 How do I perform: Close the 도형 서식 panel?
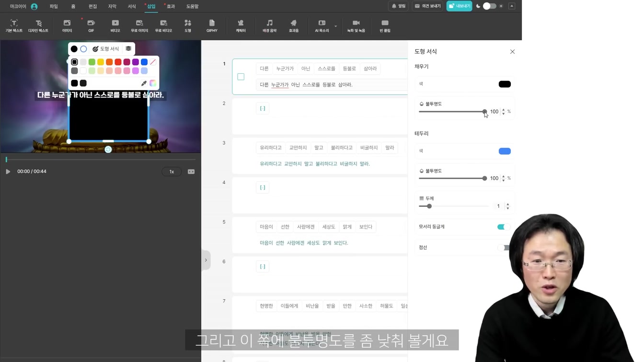coord(512,52)
